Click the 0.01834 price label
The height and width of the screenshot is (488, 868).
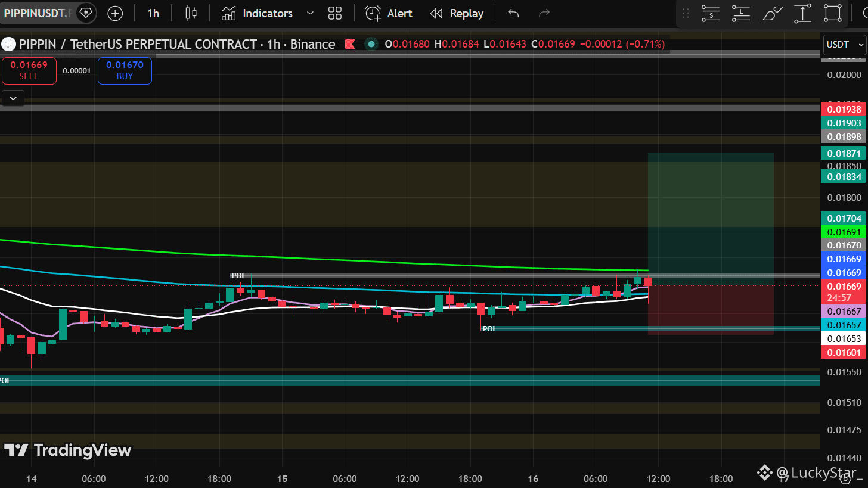(844, 176)
